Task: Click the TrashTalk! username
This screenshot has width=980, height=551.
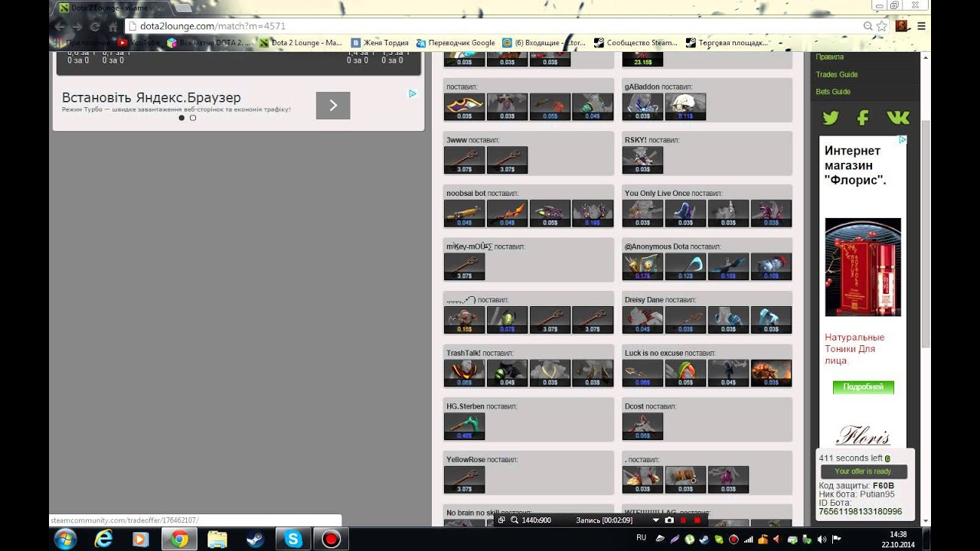Action: click(x=463, y=354)
